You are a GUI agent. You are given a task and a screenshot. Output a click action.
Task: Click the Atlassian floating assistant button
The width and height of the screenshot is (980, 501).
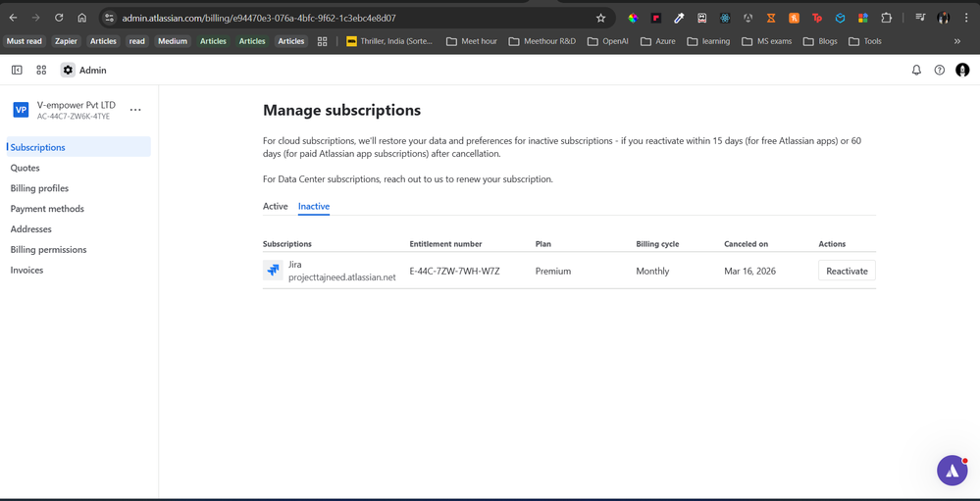pyautogui.click(x=952, y=471)
